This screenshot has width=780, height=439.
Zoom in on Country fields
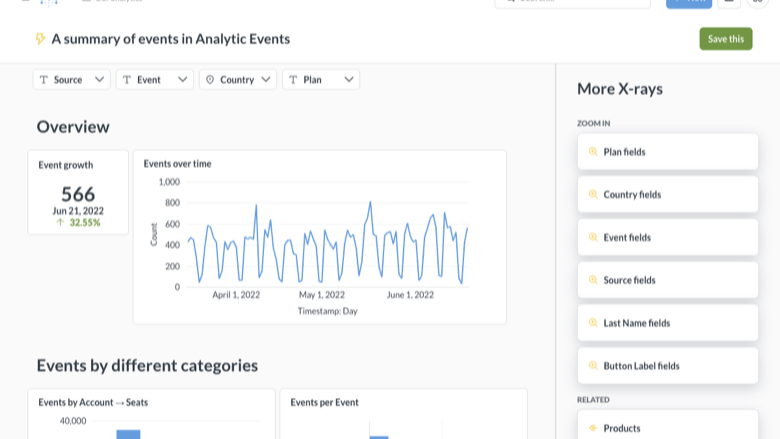point(668,194)
